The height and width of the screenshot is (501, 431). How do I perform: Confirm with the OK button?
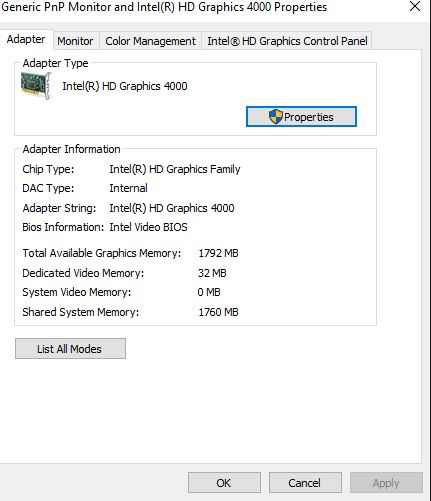(224, 483)
